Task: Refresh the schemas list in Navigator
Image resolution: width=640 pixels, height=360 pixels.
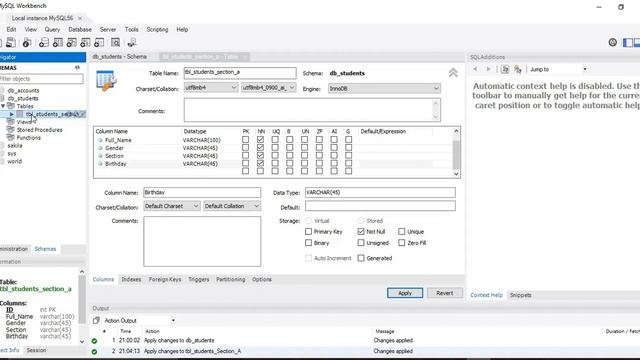Action: point(77,67)
